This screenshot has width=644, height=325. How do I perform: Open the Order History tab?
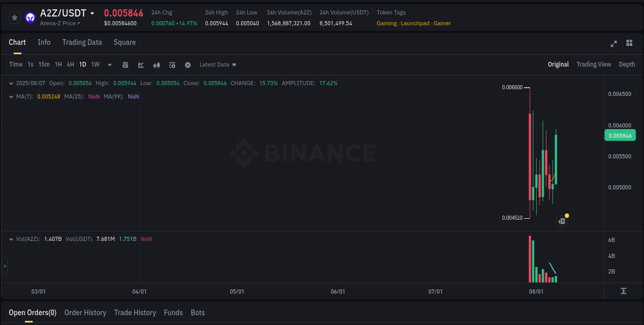(85, 313)
